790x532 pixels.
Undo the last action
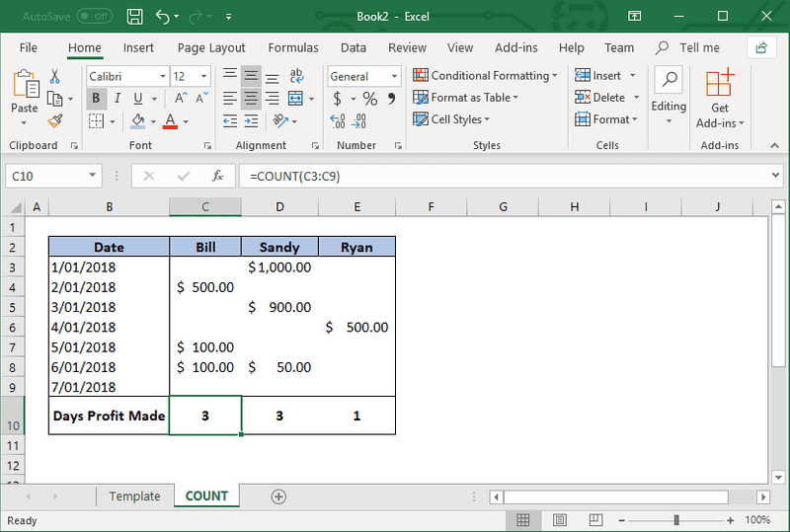[x=163, y=17]
